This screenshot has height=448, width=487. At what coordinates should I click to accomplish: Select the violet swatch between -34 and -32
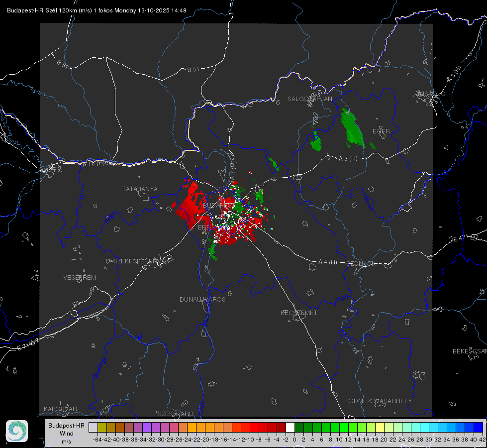pyautogui.click(x=147, y=427)
